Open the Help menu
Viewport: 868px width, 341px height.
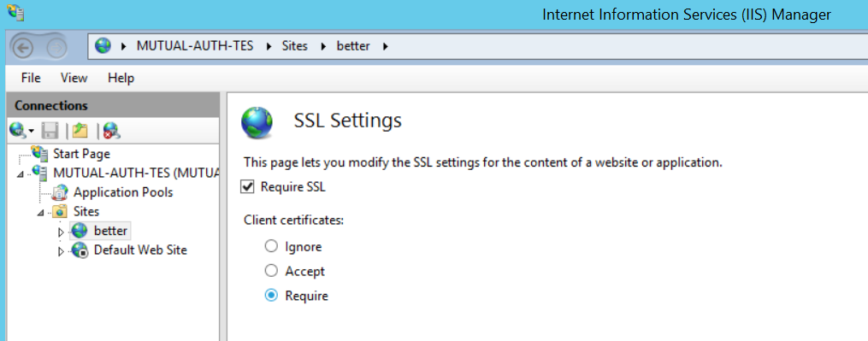(x=121, y=78)
